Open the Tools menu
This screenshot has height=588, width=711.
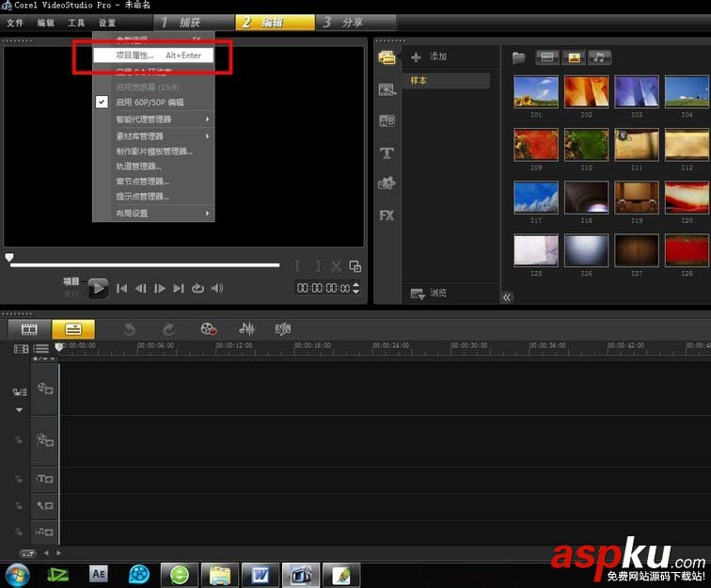coord(76,23)
